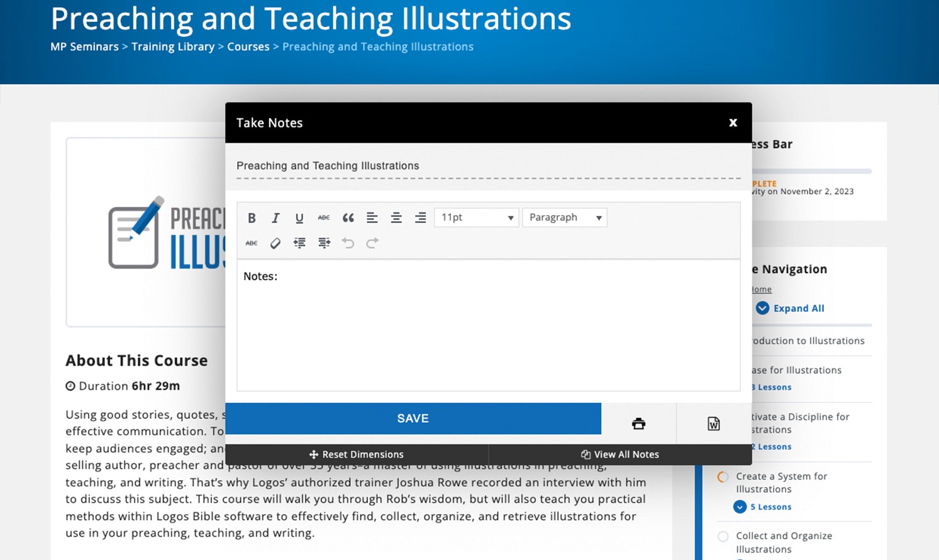Click inside the Notes text area
The height and width of the screenshot is (560, 939).
488,326
